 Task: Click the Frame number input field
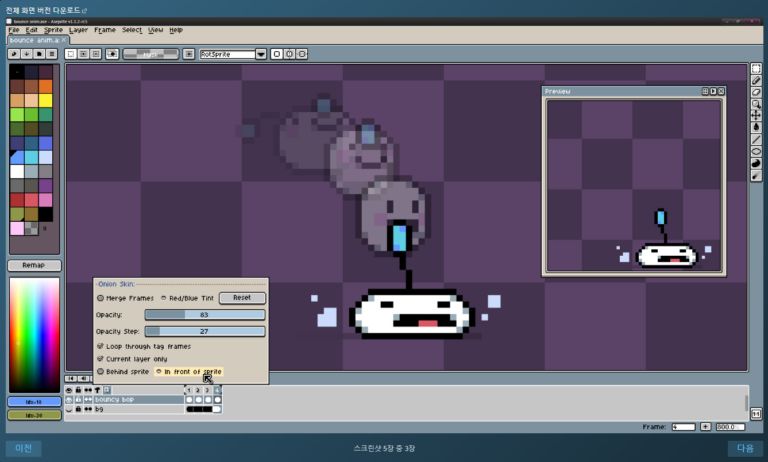pyautogui.click(x=683, y=427)
